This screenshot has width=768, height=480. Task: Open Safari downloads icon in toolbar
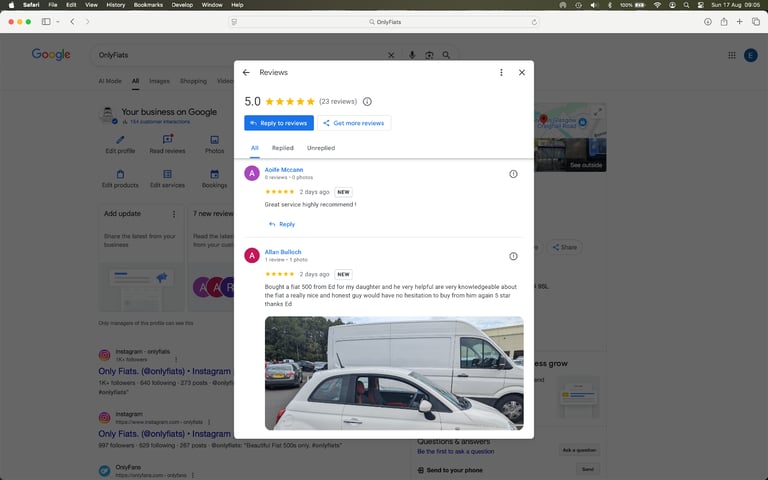[x=707, y=22]
